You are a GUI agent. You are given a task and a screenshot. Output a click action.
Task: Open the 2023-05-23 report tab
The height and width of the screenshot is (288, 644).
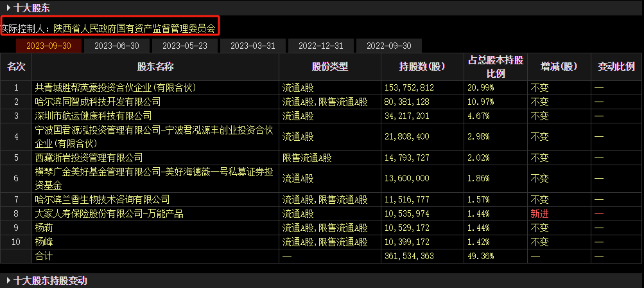tap(185, 46)
